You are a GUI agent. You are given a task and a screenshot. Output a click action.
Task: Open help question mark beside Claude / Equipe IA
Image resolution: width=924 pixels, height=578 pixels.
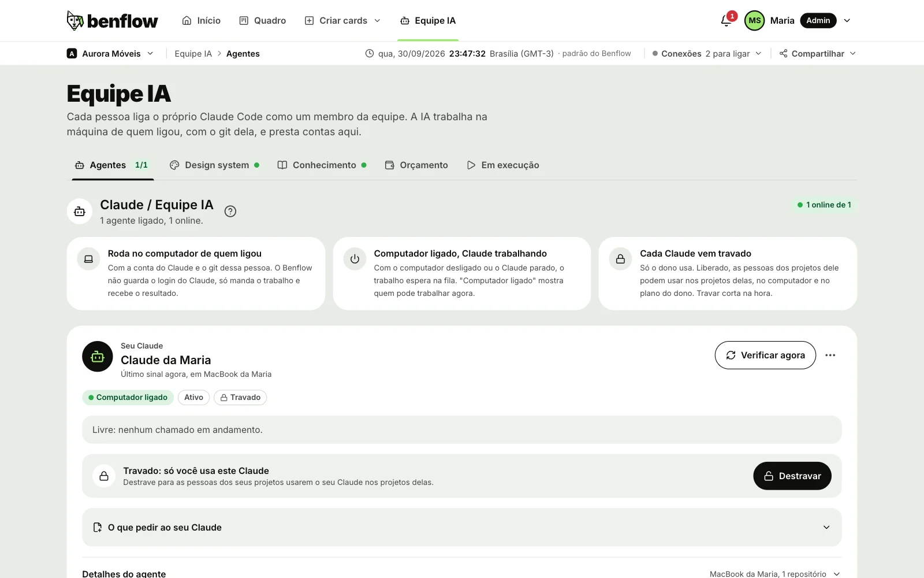(230, 212)
